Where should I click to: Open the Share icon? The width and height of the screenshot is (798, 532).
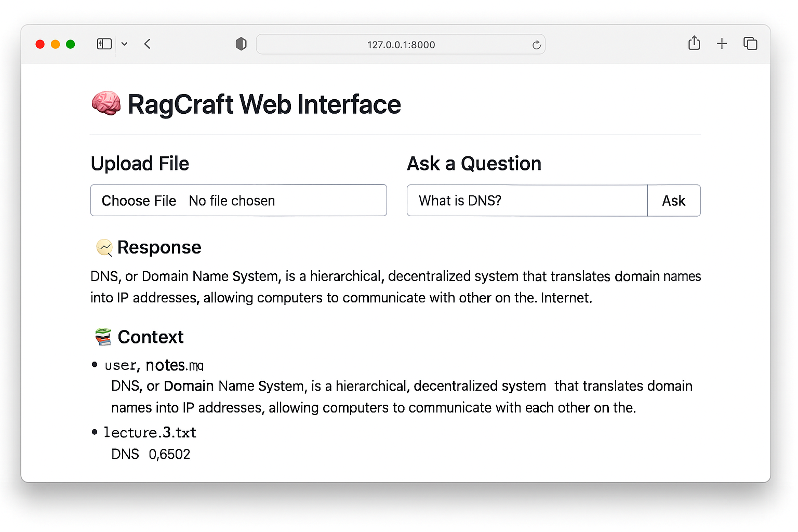pyautogui.click(x=694, y=43)
